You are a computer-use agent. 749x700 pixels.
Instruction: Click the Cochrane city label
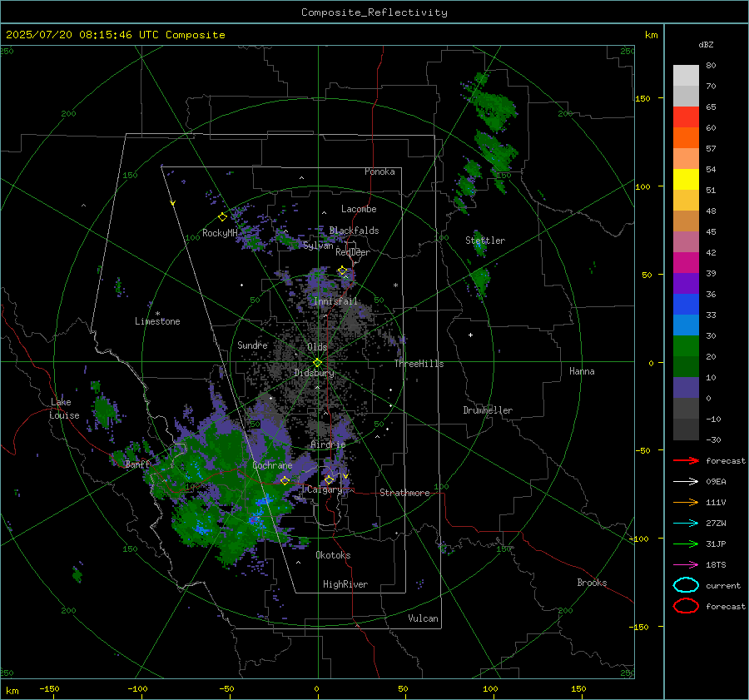[x=272, y=465]
